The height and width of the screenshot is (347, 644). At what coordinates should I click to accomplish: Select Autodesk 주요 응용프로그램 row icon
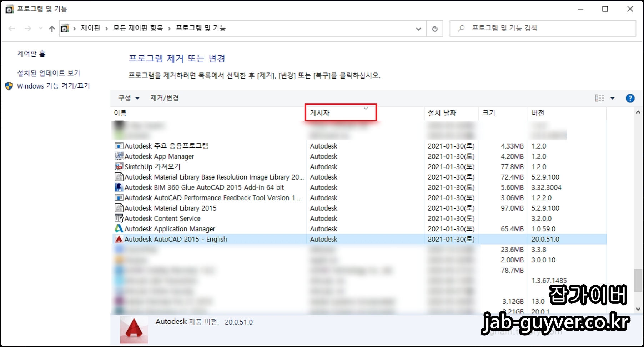point(119,146)
